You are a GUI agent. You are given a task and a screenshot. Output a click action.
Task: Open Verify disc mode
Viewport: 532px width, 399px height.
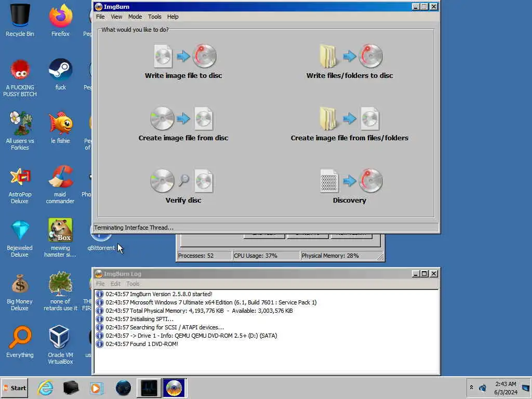point(183,187)
